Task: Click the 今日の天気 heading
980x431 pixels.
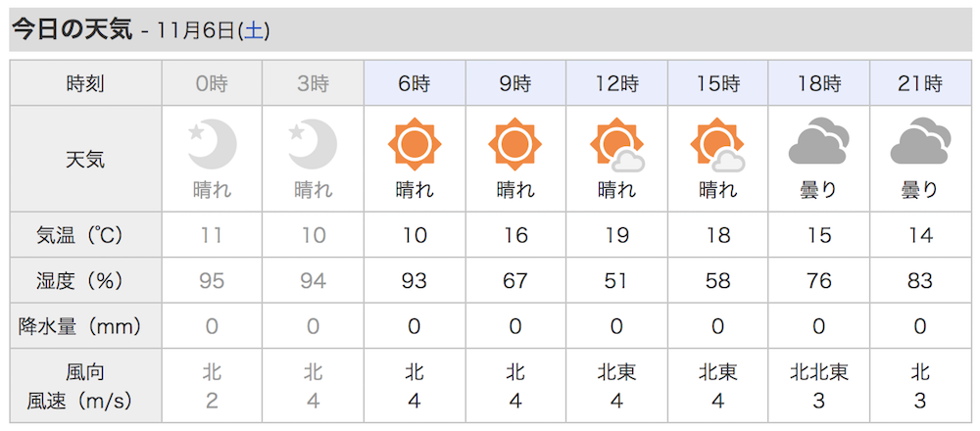Action: pos(73,30)
